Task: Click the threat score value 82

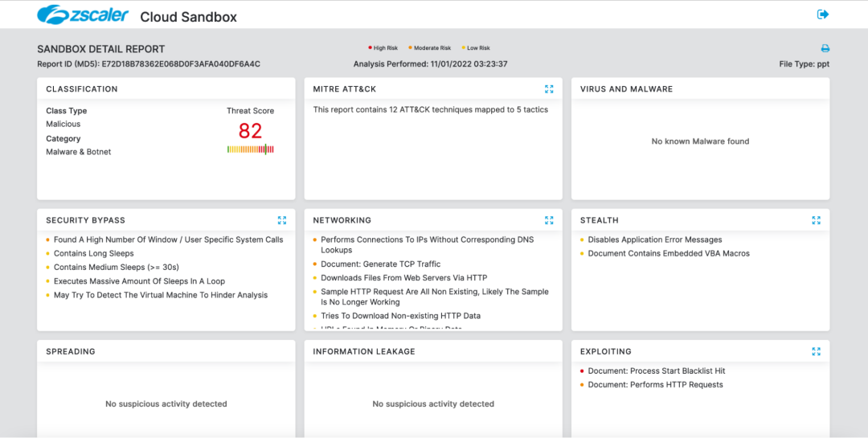Action: 250,131
